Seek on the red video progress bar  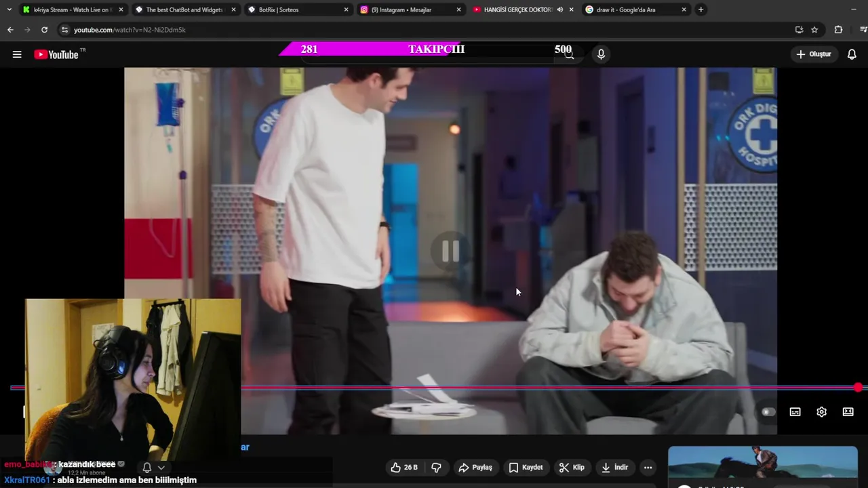(x=434, y=388)
